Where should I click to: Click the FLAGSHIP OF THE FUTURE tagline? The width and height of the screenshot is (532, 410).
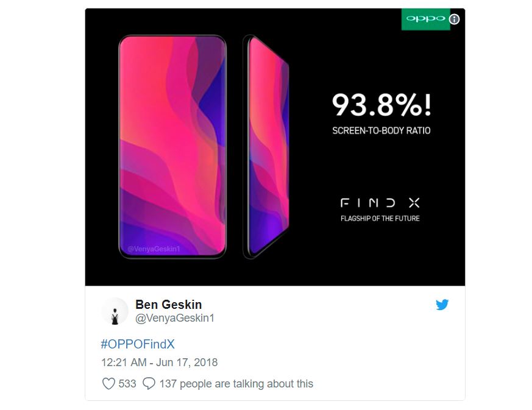[380, 218]
